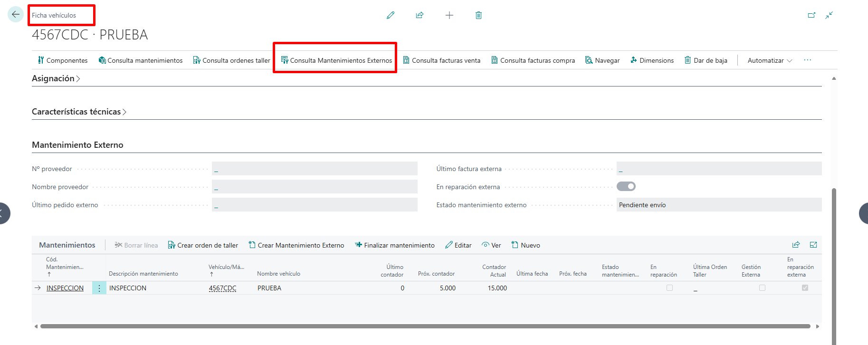Click the trash delete icon at top

click(x=478, y=15)
